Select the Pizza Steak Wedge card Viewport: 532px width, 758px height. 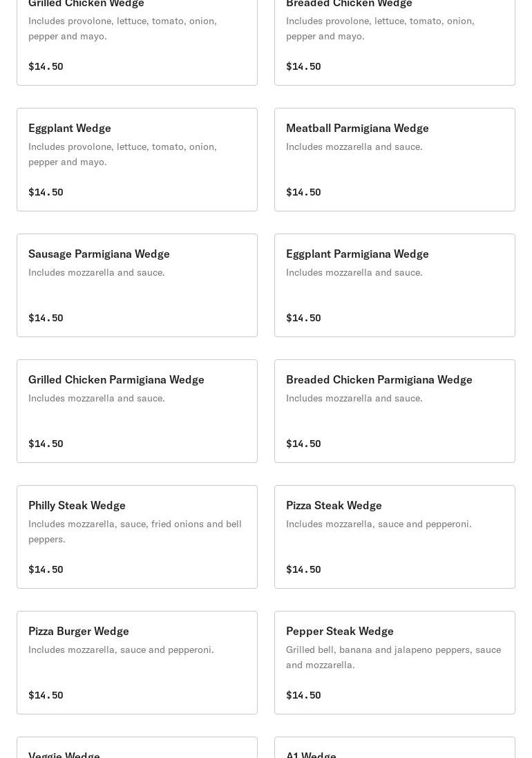(x=395, y=537)
